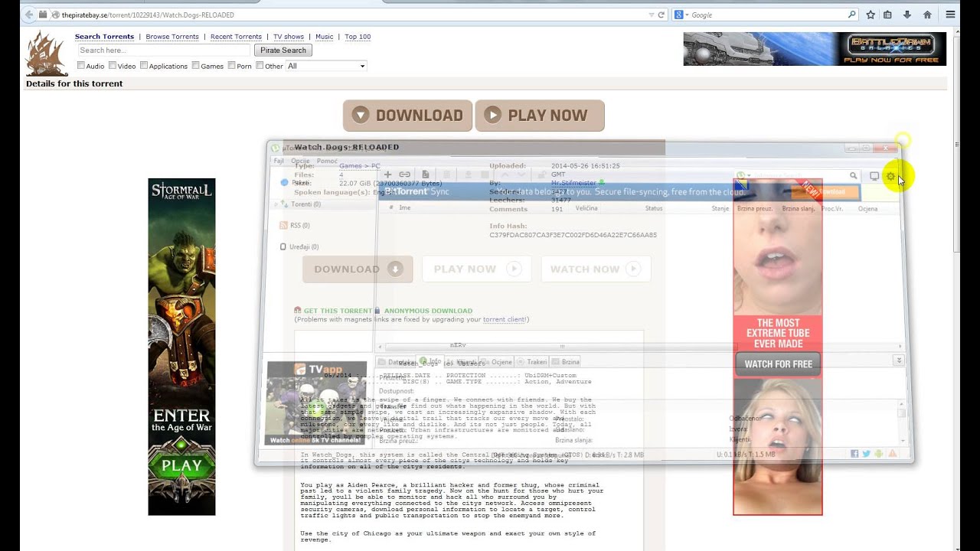This screenshot has height=551, width=980.
Task: Tick the Porn checkbox
Action: click(232, 66)
